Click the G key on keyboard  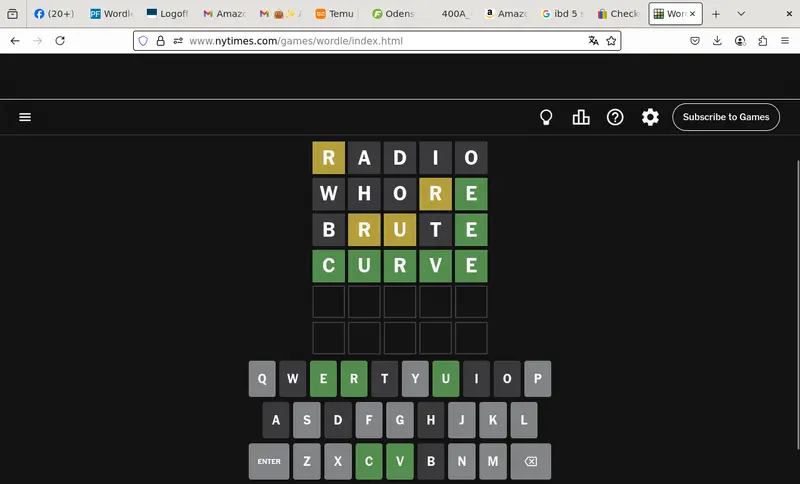400,420
